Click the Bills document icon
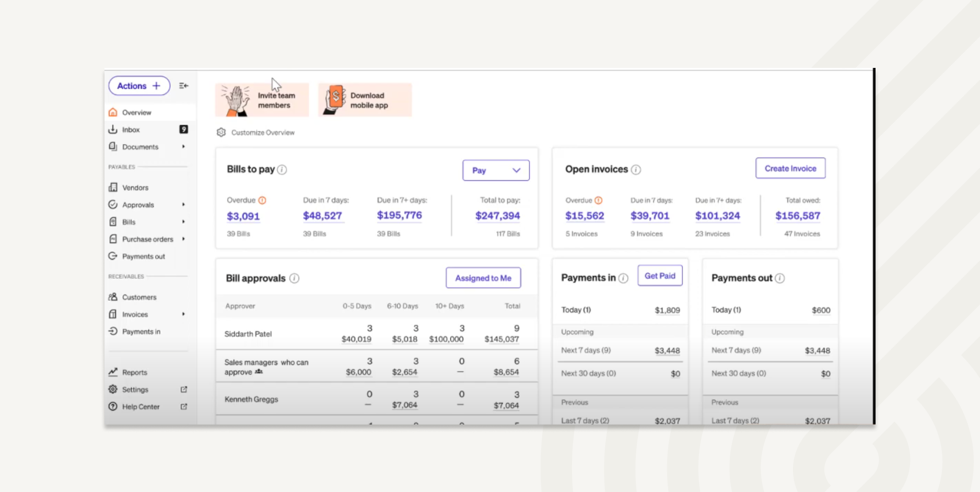Viewport: 980px width, 492px height. (113, 221)
